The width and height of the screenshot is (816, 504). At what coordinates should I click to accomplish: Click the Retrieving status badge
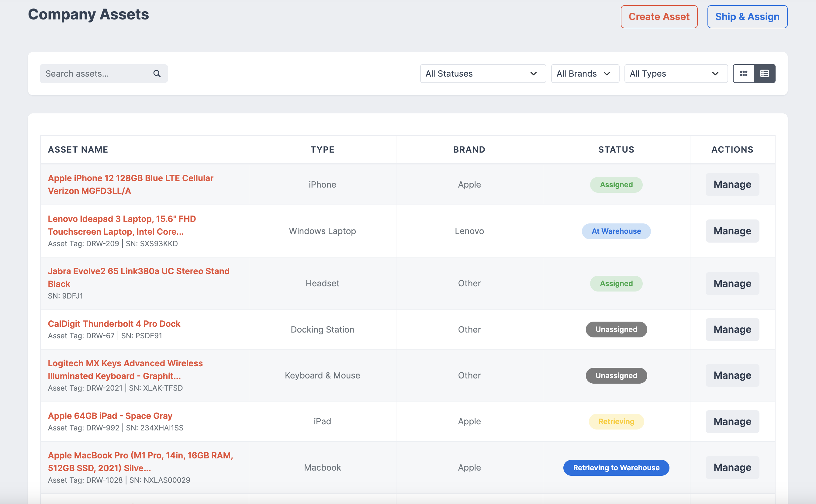pyautogui.click(x=616, y=421)
